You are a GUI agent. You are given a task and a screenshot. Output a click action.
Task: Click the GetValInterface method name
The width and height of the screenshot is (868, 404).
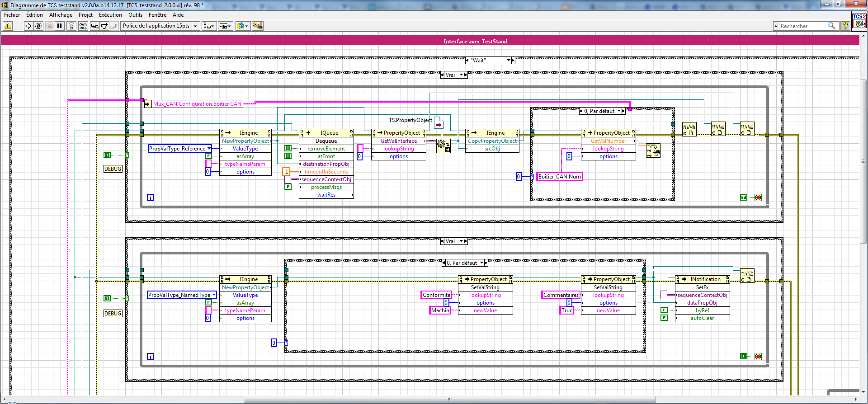coord(399,141)
